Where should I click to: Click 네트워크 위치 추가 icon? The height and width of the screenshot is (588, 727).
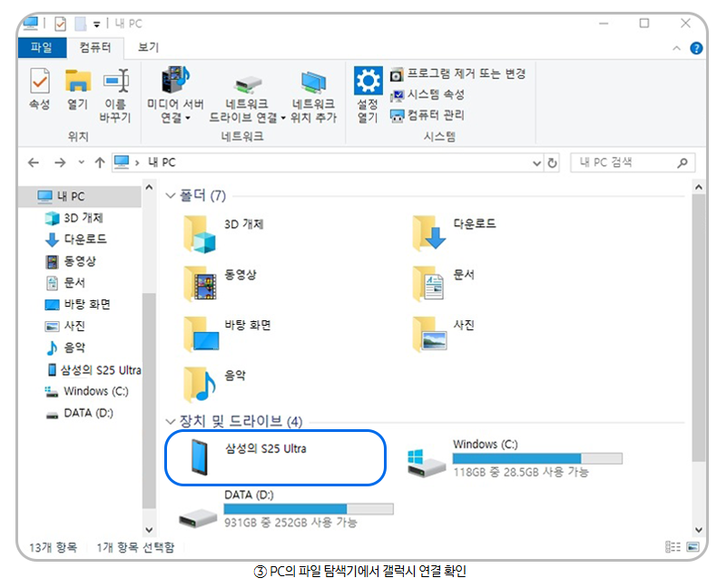point(313,96)
